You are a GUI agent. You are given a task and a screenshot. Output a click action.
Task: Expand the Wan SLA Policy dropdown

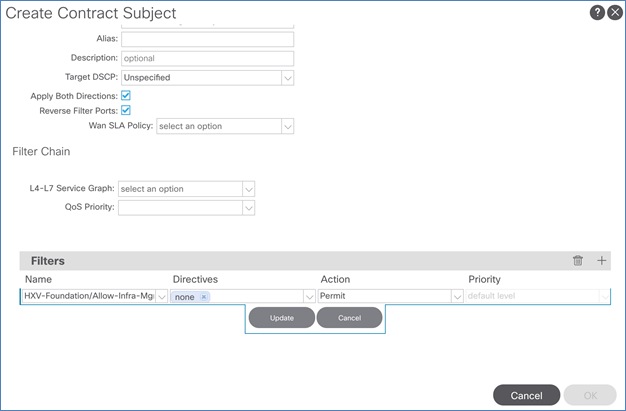click(287, 127)
